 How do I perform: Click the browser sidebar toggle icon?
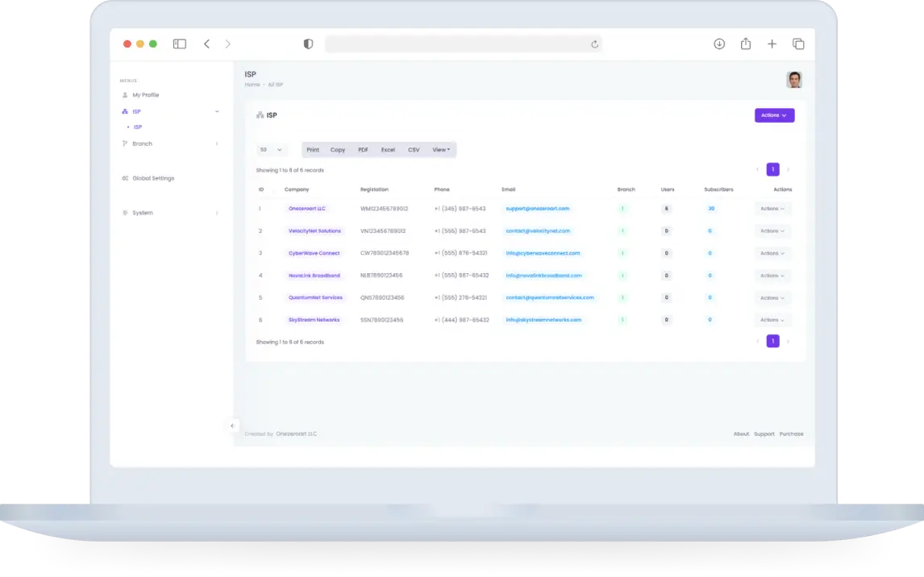coord(179,44)
